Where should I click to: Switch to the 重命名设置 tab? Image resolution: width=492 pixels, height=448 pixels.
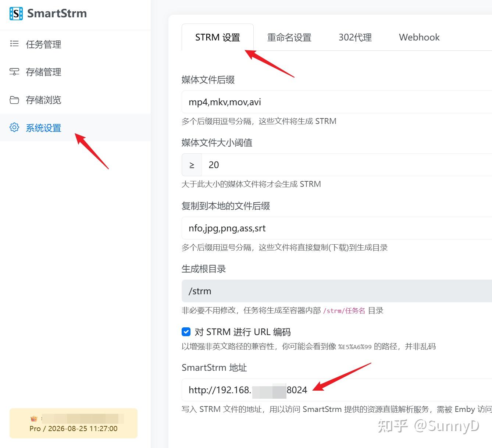(289, 37)
